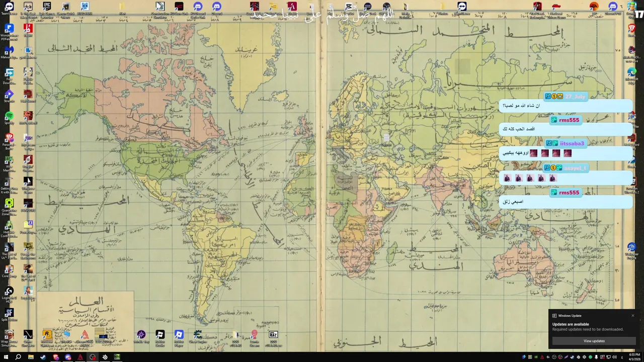This screenshot has width=644, height=362.
Task: Open the Roblox Player desktop shortcut
Action: 179,337
